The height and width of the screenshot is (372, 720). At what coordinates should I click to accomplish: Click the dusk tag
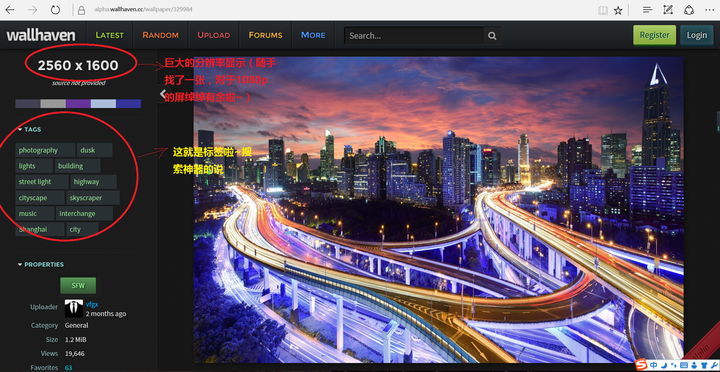click(x=95, y=150)
